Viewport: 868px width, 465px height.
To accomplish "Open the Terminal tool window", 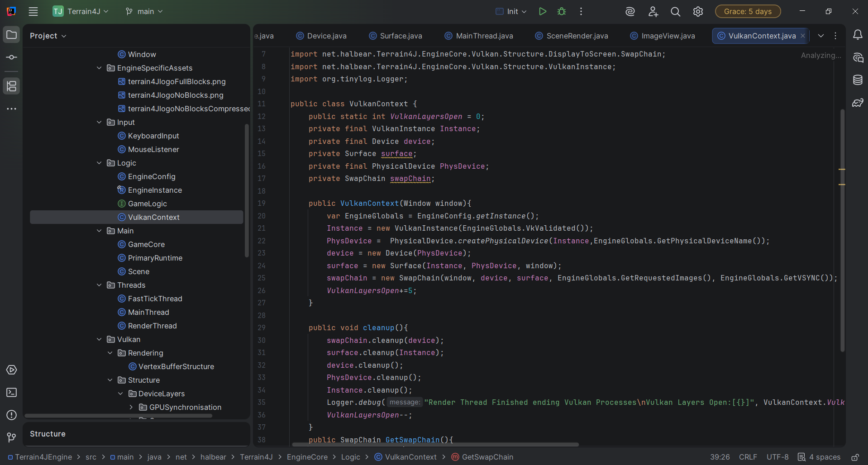I will tap(12, 393).
